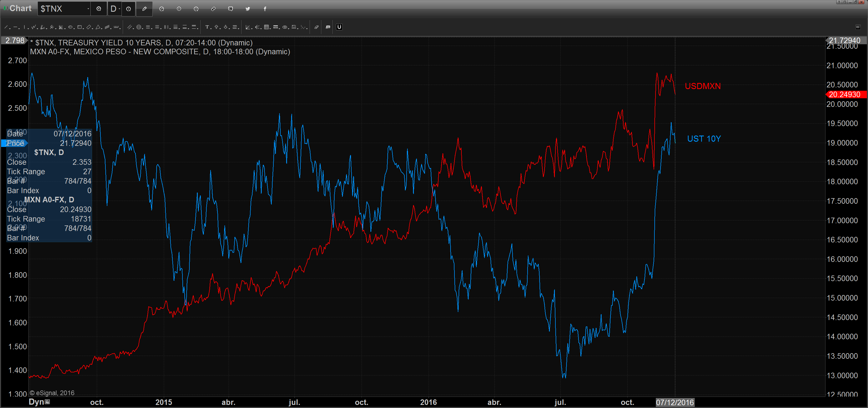The height and width of the screenshot is (408, 868).
Task: Open the $TNX symbol dropdown
Action: (88, 9)
